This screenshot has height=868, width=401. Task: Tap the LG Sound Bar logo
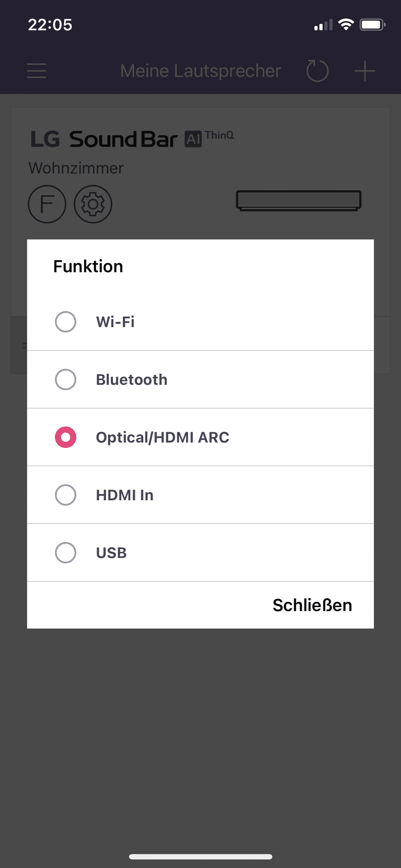pos(132,139)
